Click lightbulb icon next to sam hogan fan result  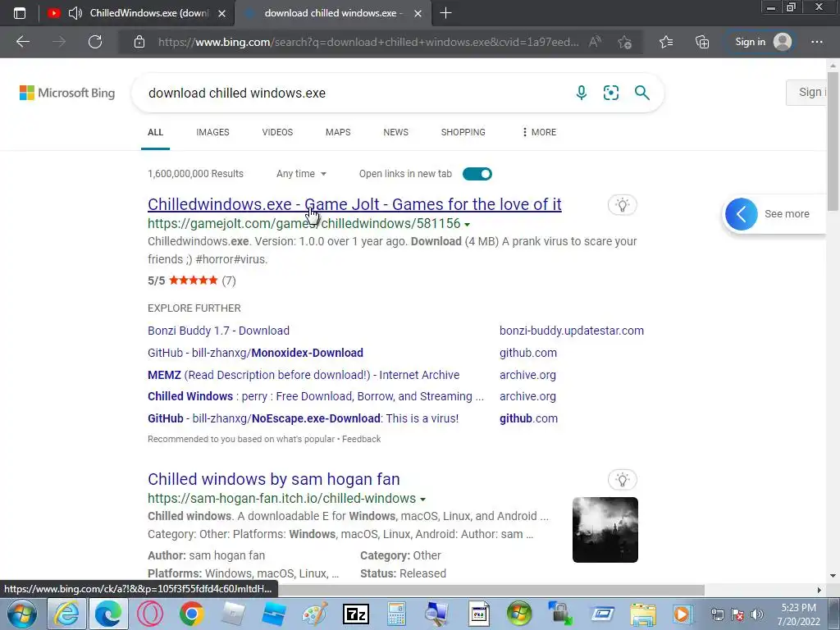pos(623,479)
